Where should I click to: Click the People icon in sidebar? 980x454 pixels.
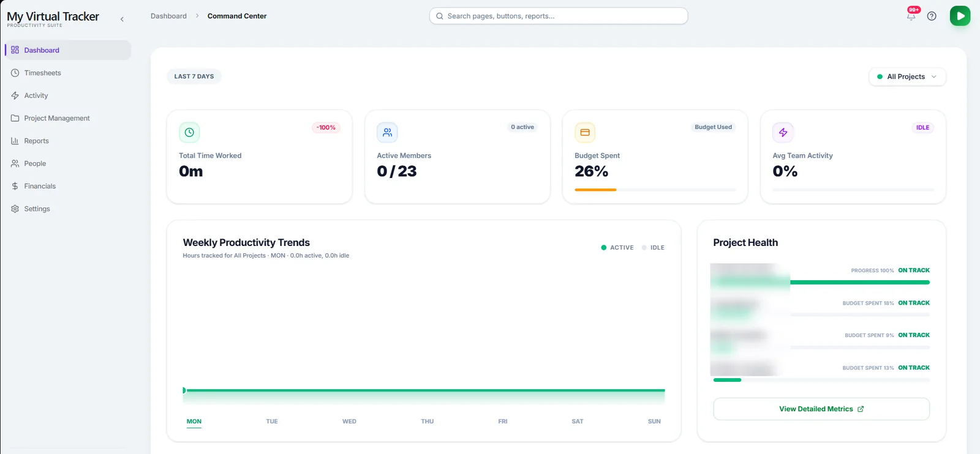tap(15, 163)
